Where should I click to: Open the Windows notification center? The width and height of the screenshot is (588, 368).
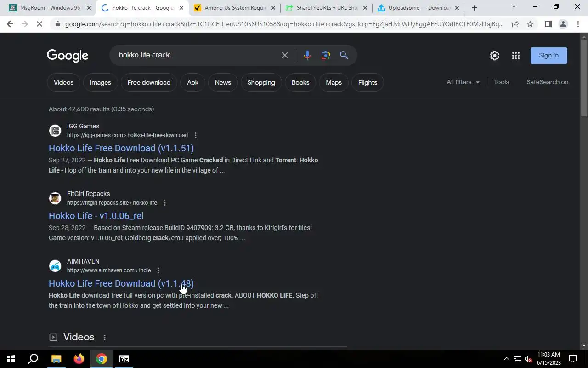(573, 359)
